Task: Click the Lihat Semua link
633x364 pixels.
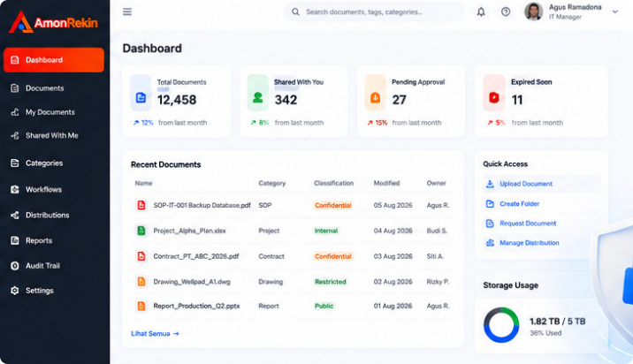Action: click(x=155, y=334)
